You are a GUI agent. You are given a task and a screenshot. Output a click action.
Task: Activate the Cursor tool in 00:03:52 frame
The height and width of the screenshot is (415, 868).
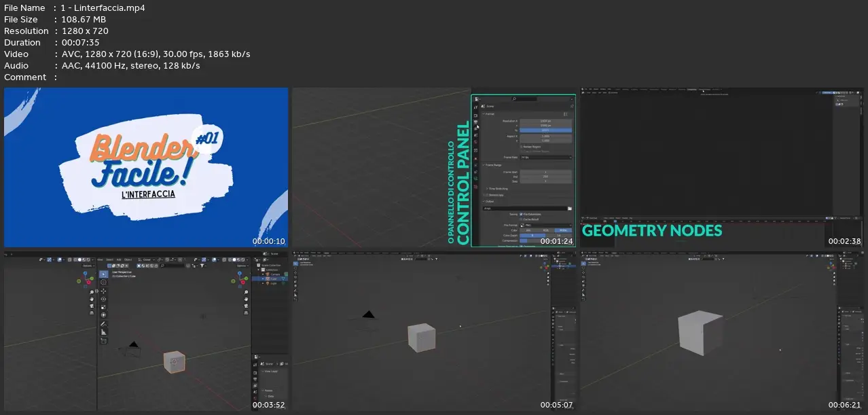point(103,283)
